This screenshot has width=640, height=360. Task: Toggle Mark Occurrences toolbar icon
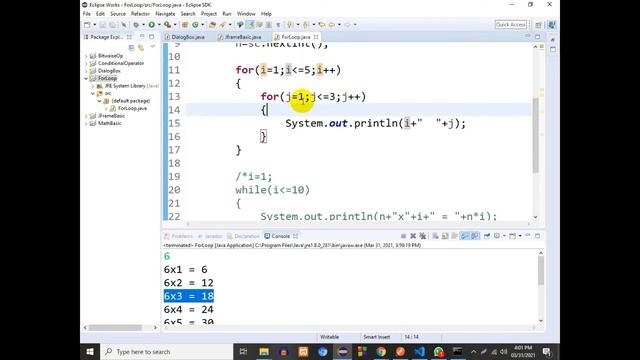[250, 25]
